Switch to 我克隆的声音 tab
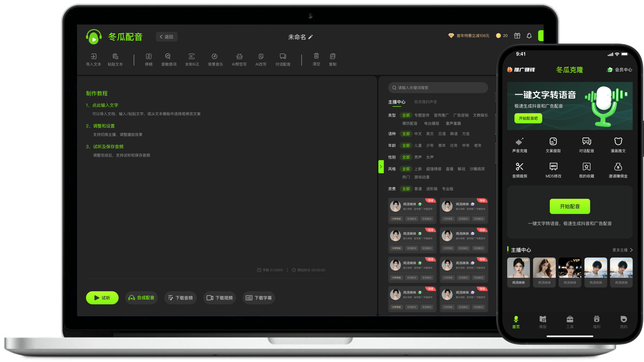This screenshot has height=362, width=644. pos(425,102)
